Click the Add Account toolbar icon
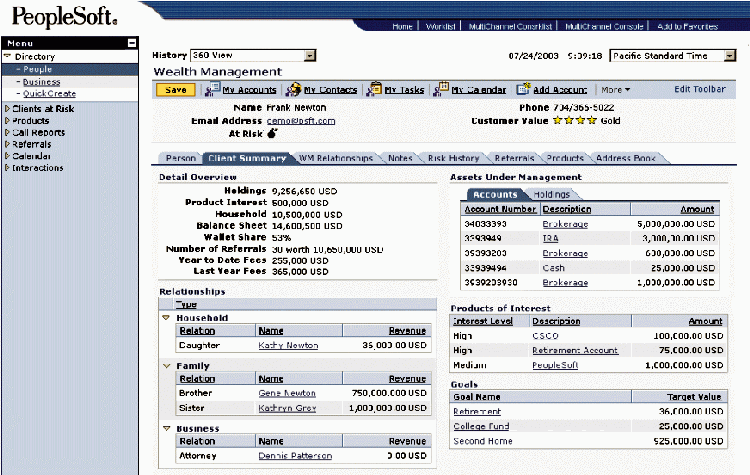 pyautogui.click(x=523, y=88)
